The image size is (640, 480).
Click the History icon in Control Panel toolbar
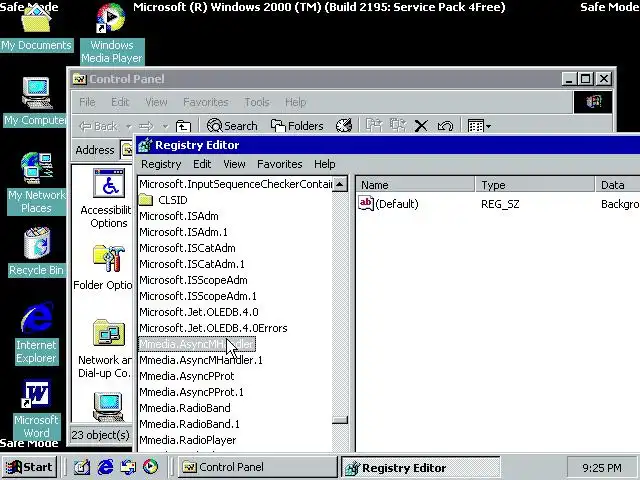pos(344,126)
